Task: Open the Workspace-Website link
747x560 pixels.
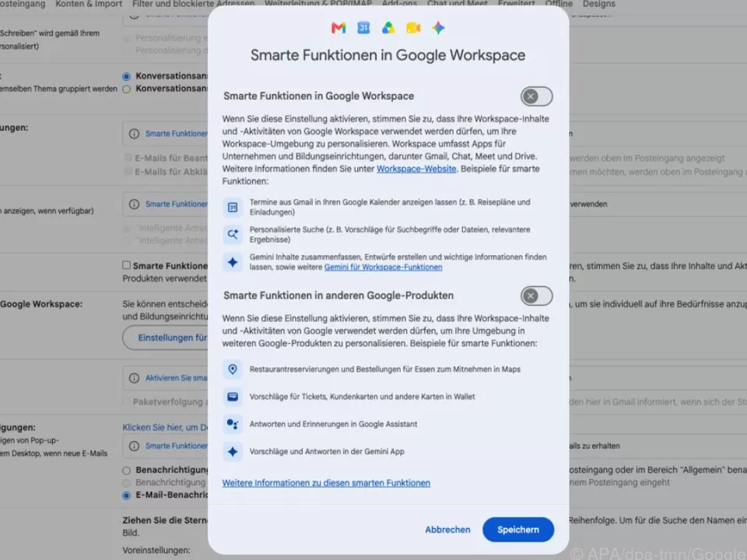Action: 416,169
